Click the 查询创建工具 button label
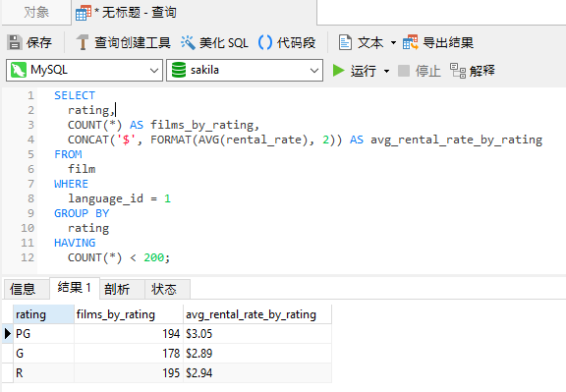 (133, 42)
